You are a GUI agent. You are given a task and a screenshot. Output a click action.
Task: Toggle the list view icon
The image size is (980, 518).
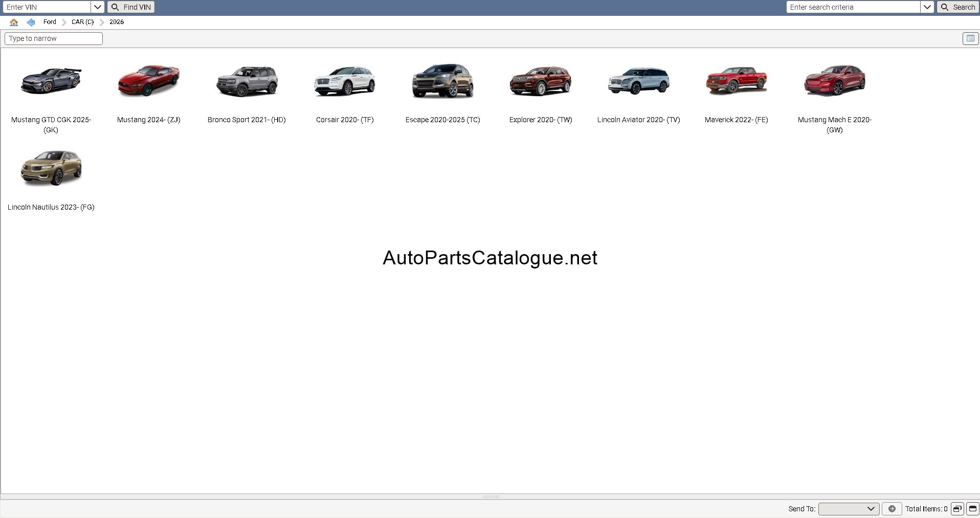pyautogui.click(x=970, y=38)
